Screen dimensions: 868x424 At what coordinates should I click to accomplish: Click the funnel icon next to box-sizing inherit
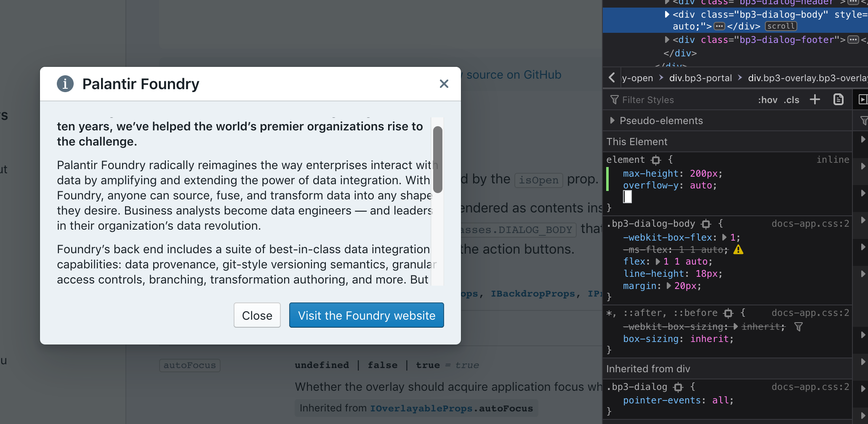pyautogui.click(x=799, y=327)
